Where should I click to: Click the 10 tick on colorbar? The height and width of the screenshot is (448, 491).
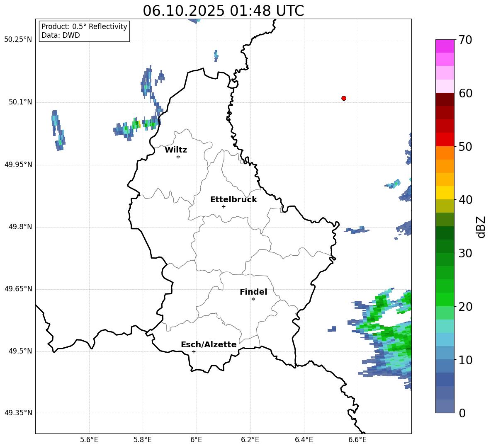pos(465,360)
